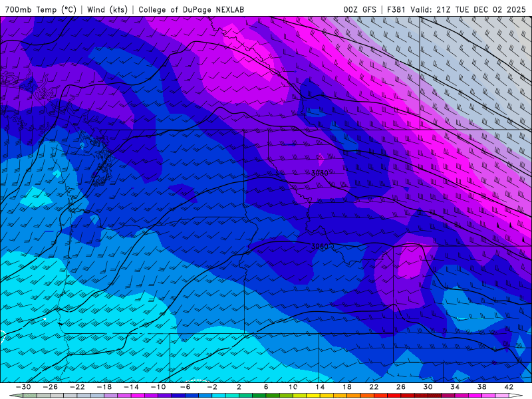This screenshot has height=399, width=532.
Task: Click the "F381" forecast hour label
Action: click(396, 9)
